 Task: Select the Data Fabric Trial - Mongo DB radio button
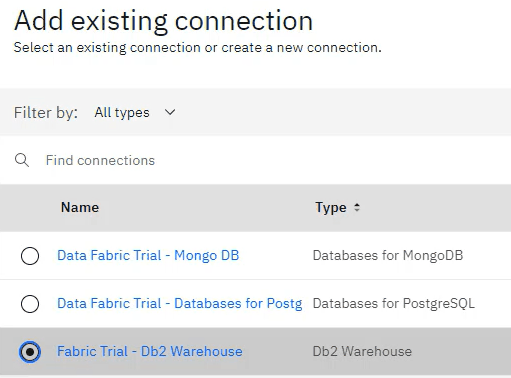click(30, 256)
